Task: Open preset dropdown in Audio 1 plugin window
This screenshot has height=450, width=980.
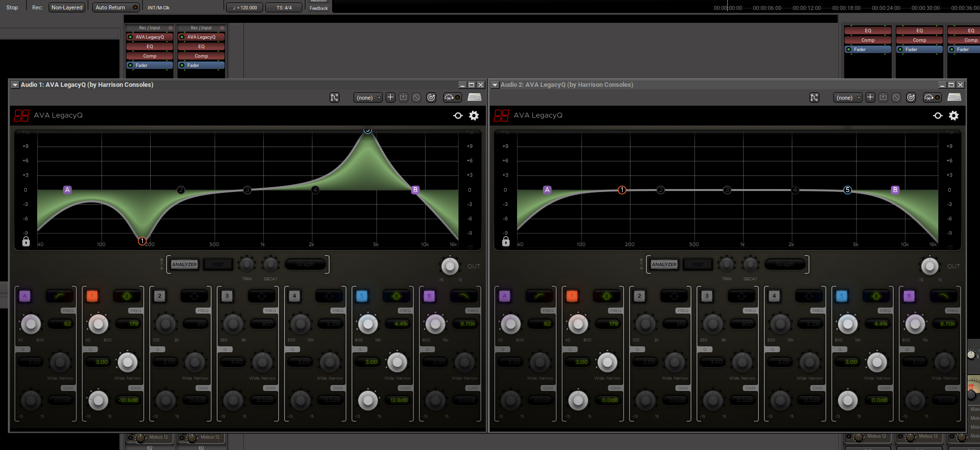Action: click(x=367, y=98)
